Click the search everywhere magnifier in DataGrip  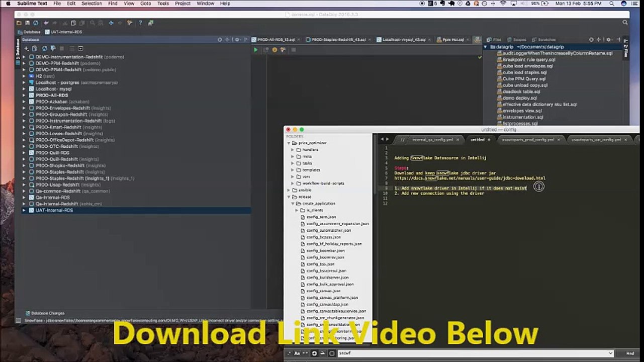pos(625,23)
